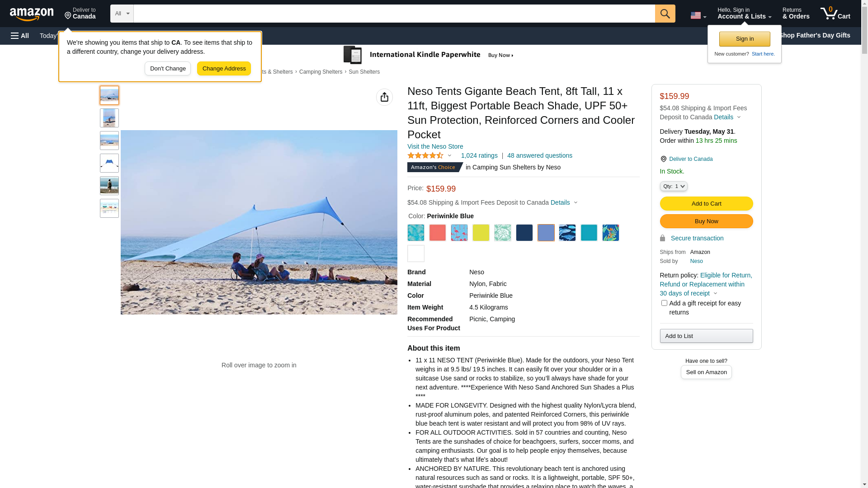This screenshot has width=868, height=488.
Task: Check the gift receipt checkbox
Action: [x=664, y=303]
